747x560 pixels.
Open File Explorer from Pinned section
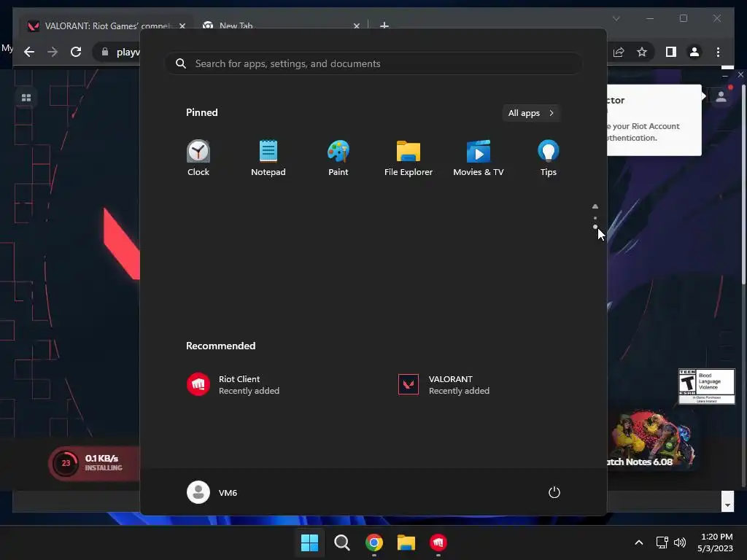point(409,158)
